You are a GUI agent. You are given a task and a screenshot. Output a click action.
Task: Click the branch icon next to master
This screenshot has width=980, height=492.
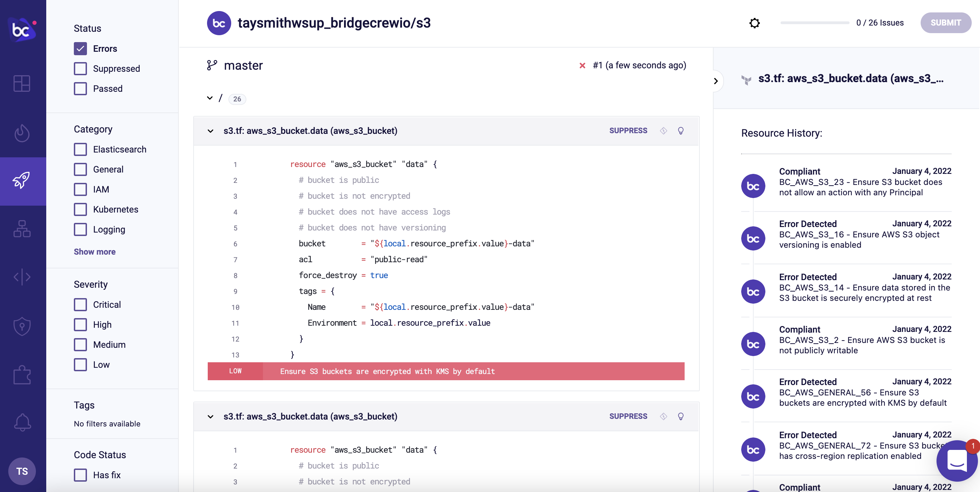click(212, 66)
